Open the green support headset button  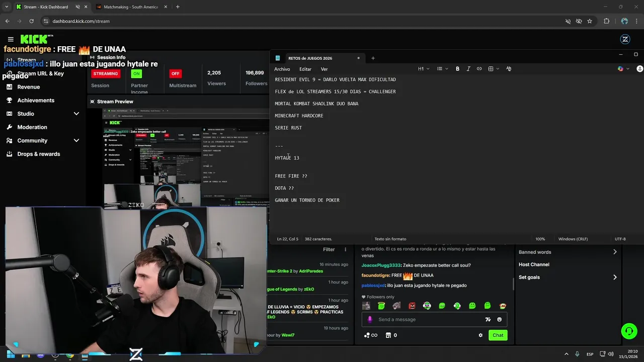point(629,331)
